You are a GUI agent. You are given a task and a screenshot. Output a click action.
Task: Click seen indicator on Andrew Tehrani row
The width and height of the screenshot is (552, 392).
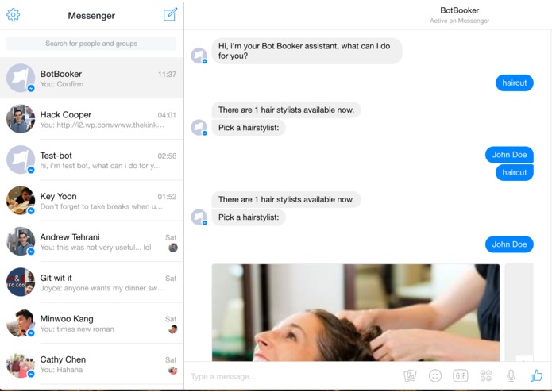pyautogui.click(x=173, y=248)
